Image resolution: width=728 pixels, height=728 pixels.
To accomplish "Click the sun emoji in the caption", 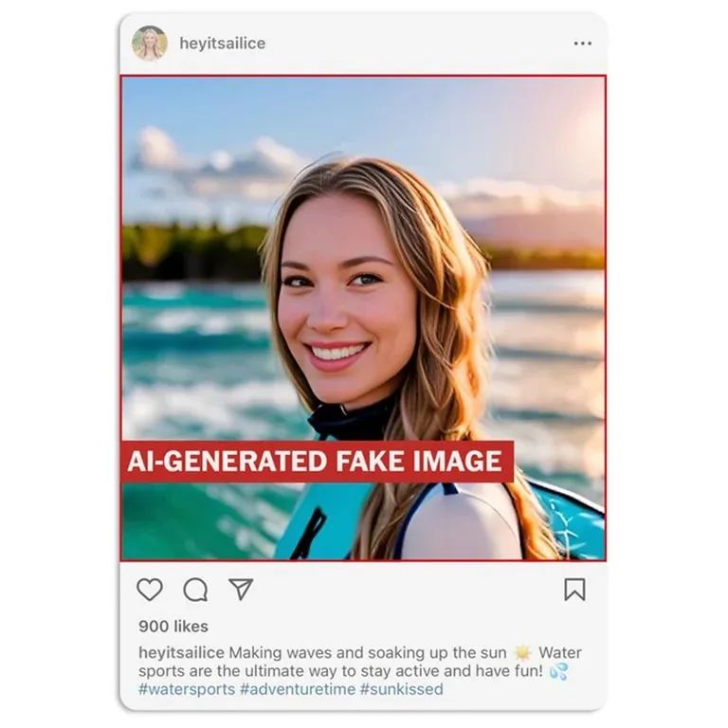I will coord(522,653).
